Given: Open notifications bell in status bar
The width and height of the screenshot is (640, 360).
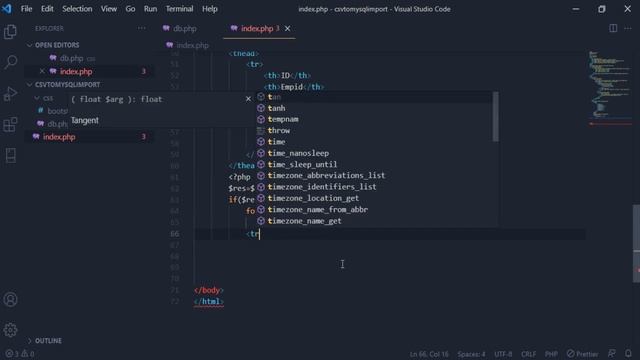Looking at the screenshot, I should [628, 353].
